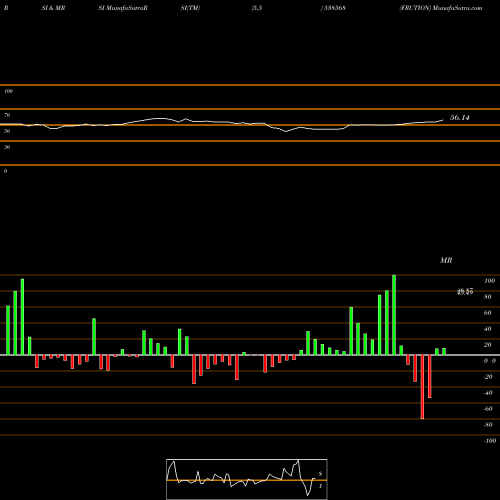
Task: Click the '(5,5' parameter text in header
Action: 257,8
